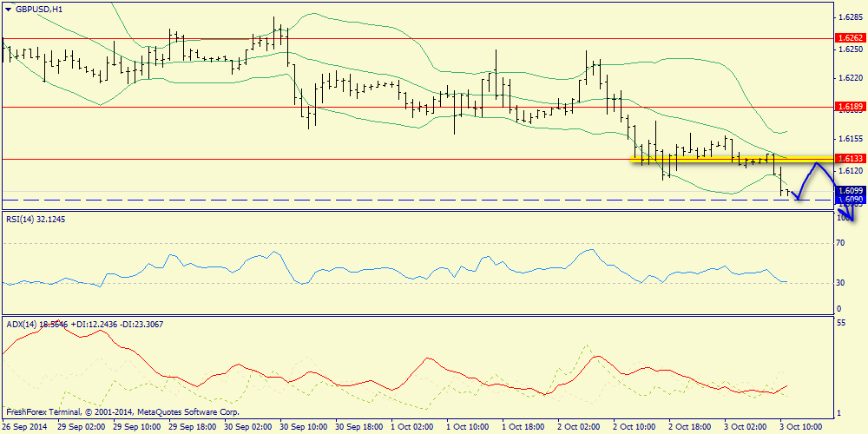The image size is (868, 434).
Task: Click the 26 Sep 2014 date label
Action: (24, 427)
